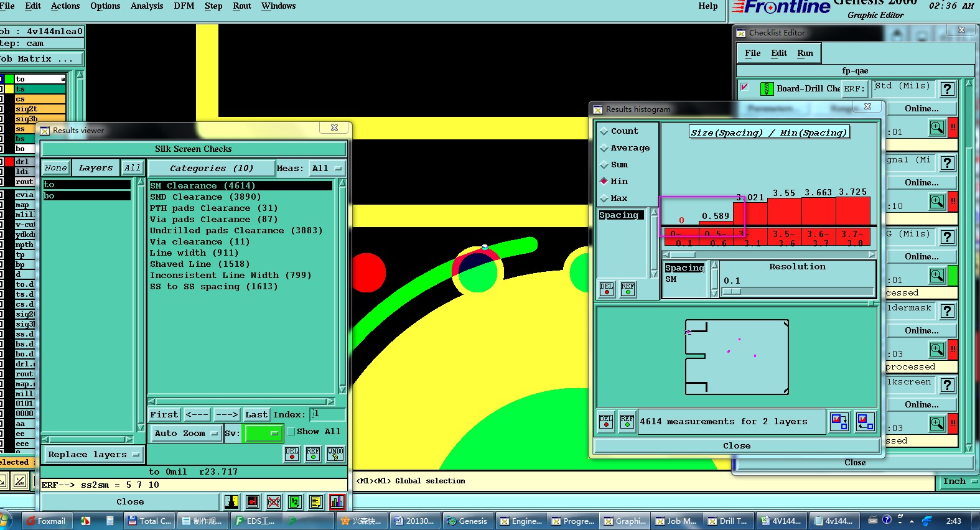The image size is (980, 530).
Task: Open Actions menu
Action: click(x=65, y=6)
